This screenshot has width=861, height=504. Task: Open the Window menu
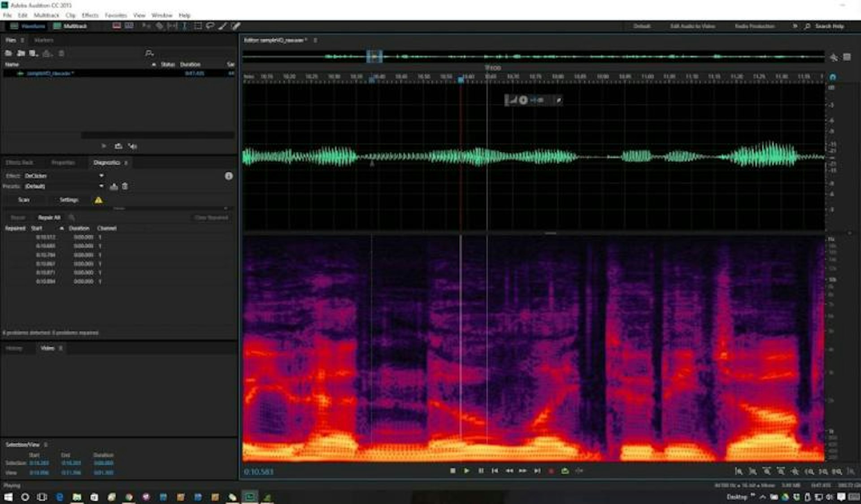[162, 15]
